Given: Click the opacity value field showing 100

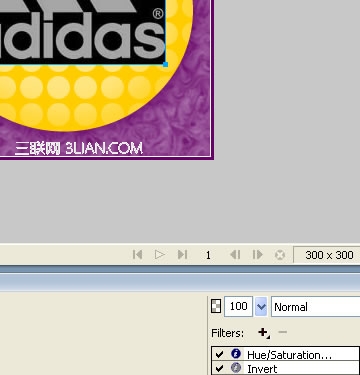Looking at the screenshot, I should [239, 306].
